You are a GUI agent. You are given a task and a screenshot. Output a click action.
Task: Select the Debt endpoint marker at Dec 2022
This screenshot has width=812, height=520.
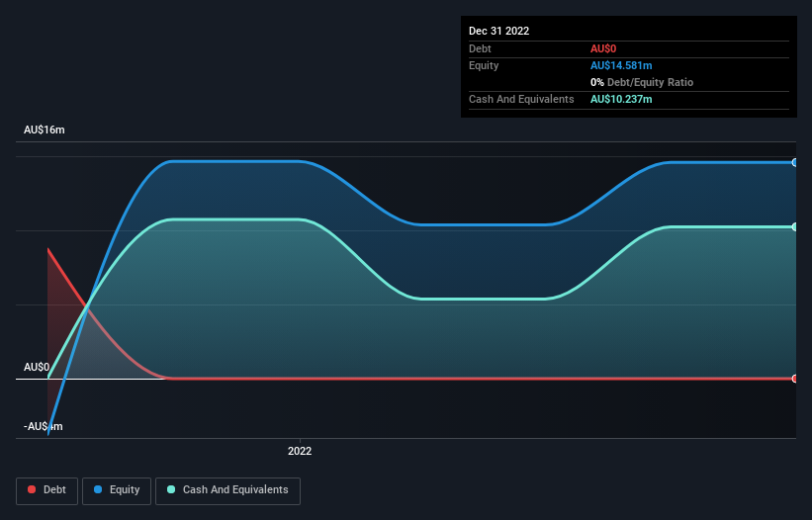click(x=795, y=379)
